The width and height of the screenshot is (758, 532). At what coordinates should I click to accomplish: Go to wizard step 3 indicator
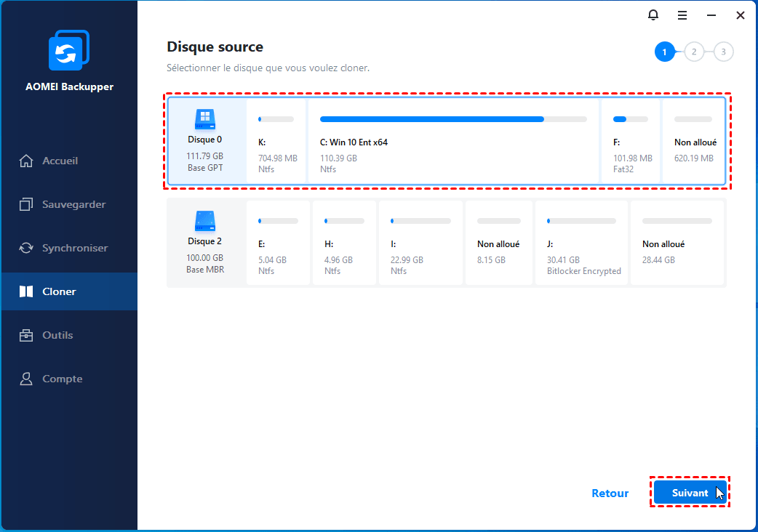pyautogui.click(x=724, y=52)
